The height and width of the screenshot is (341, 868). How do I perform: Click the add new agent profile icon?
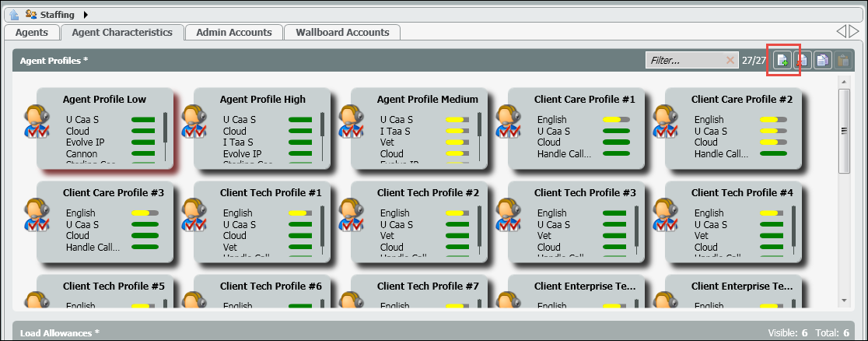[x=782, y=60]
